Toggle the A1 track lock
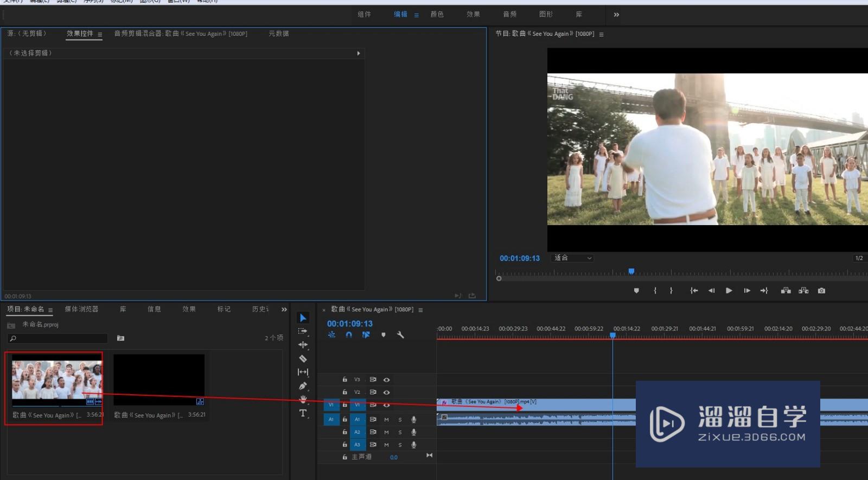This screenshot has height=480, width=868. [x=344, y=419]
